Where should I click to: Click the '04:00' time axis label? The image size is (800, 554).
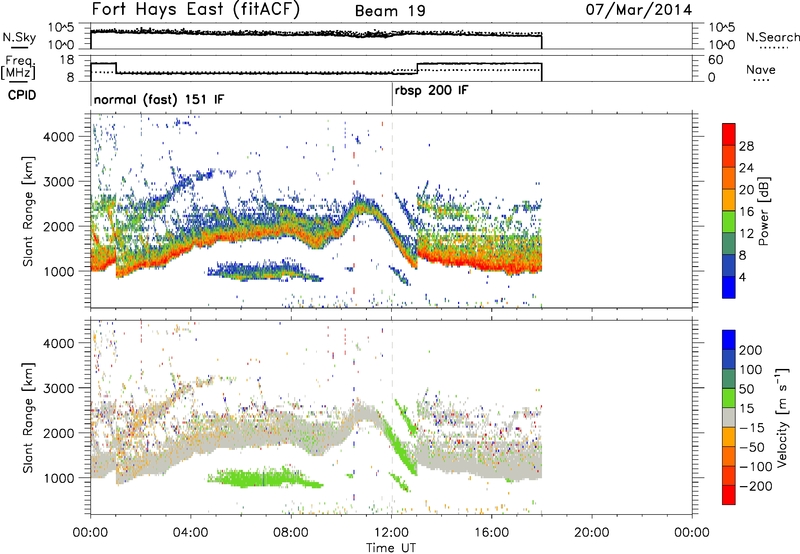tap(190, 533)
